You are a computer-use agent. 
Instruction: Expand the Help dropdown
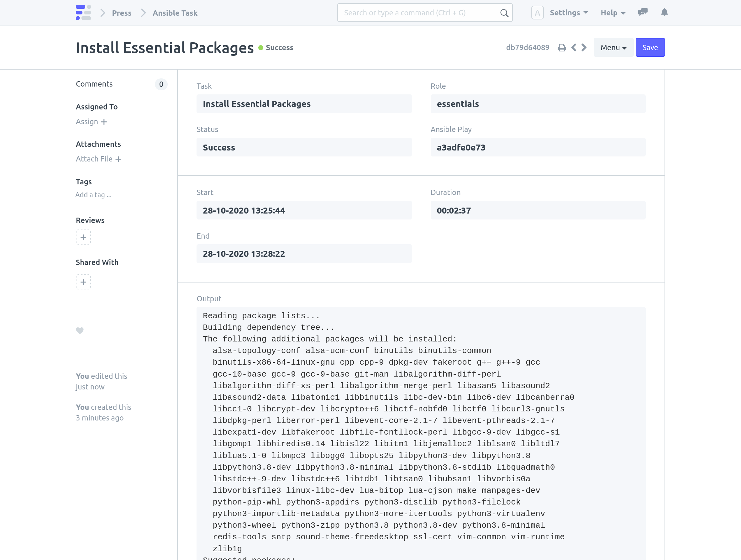(613, 13)
